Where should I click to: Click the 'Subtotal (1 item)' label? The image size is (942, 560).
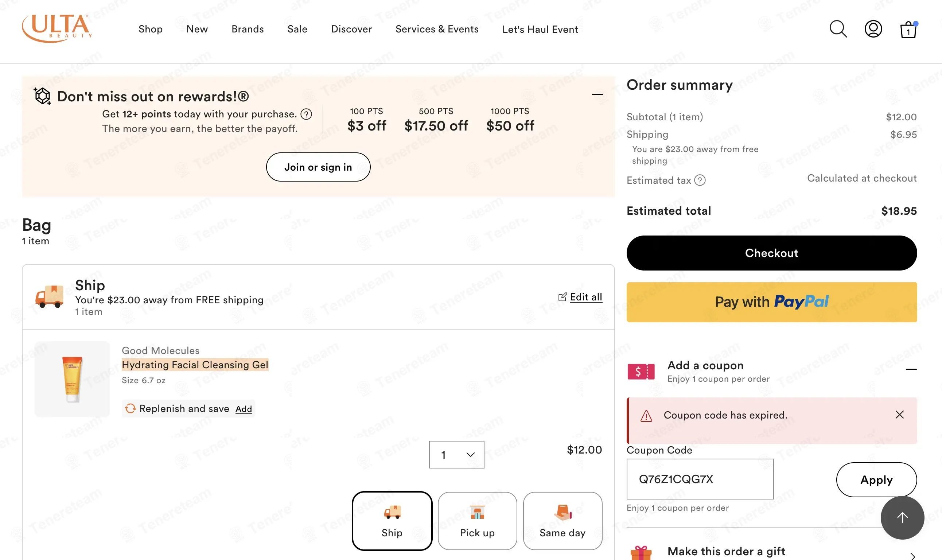pos(665,117)
